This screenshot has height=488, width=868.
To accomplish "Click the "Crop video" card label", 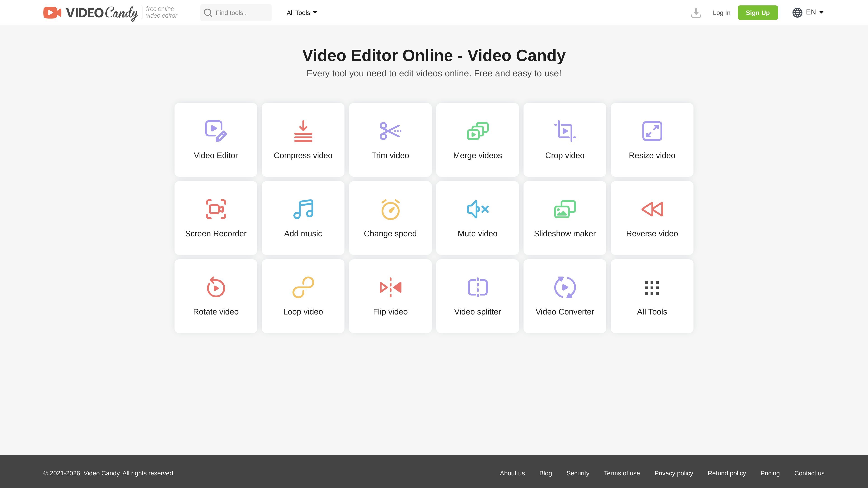I will tap(565, 156).
